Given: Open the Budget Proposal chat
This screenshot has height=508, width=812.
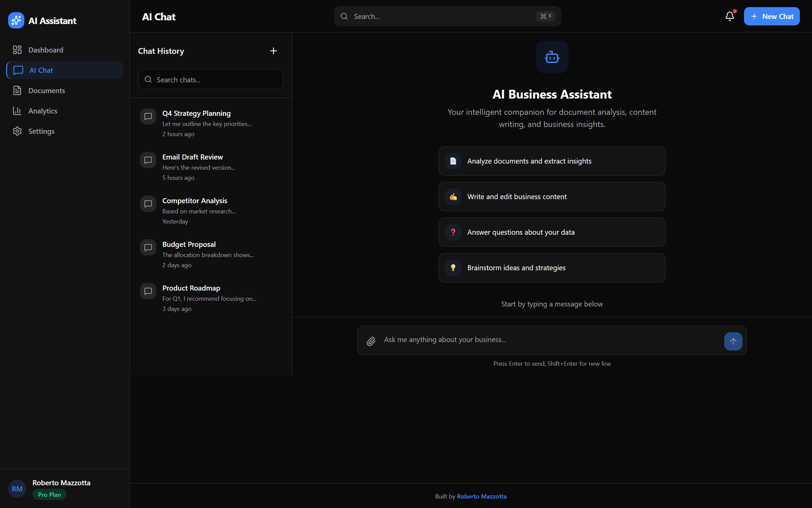Looking at the screenshot, I should click(x=210, y=254).
